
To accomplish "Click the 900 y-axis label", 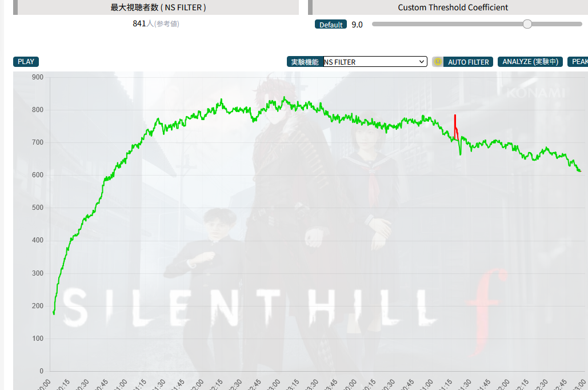I will pyautogui.click(x=38, y=77).
